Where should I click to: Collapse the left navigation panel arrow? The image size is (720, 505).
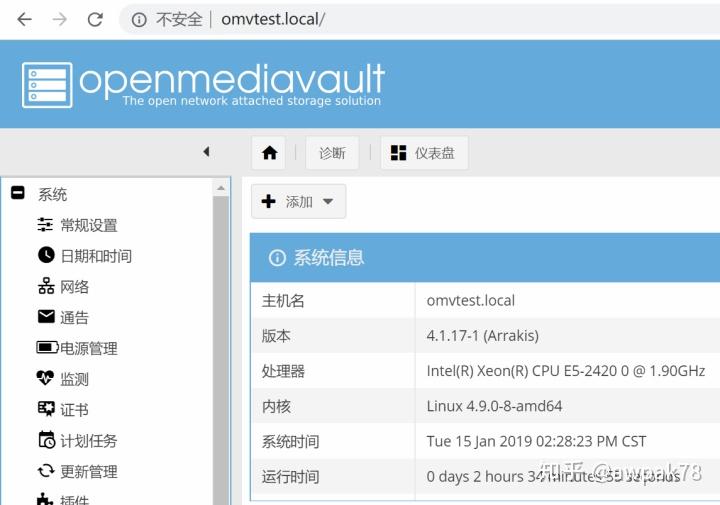(x=206, y=152)
